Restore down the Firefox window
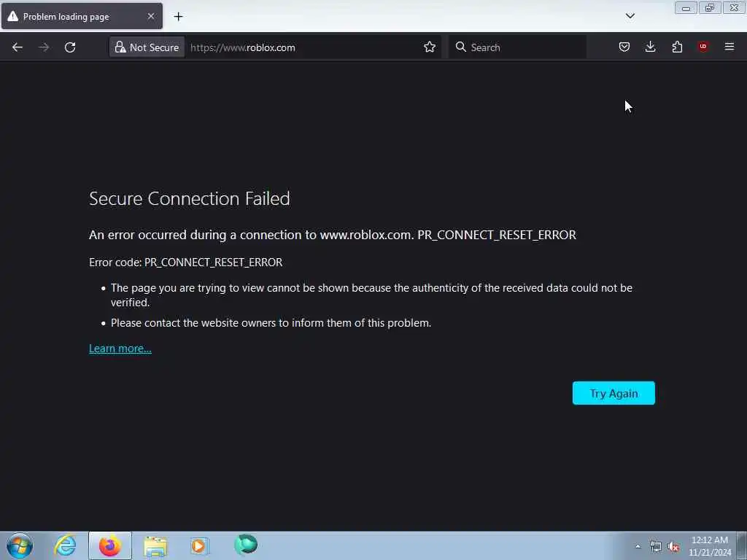Image resolution: width=747 pixels, height=560 pixels. point(709,8)
